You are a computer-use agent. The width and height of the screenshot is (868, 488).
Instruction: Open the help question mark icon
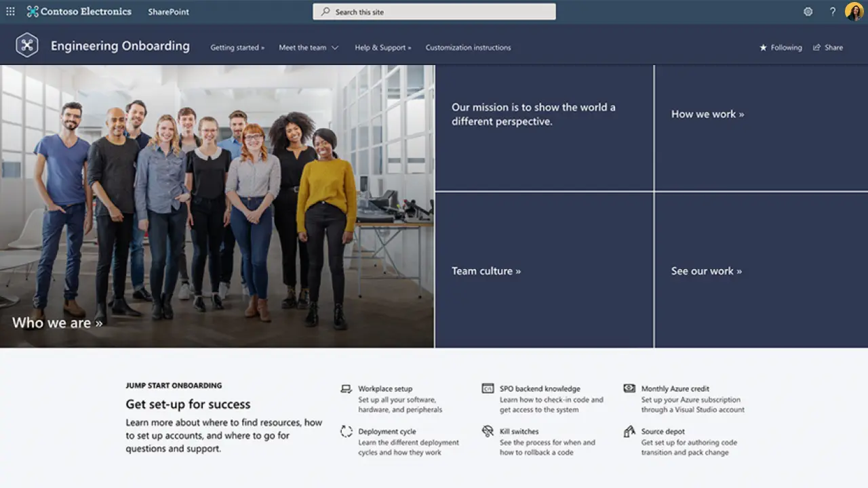coord(833,12)
